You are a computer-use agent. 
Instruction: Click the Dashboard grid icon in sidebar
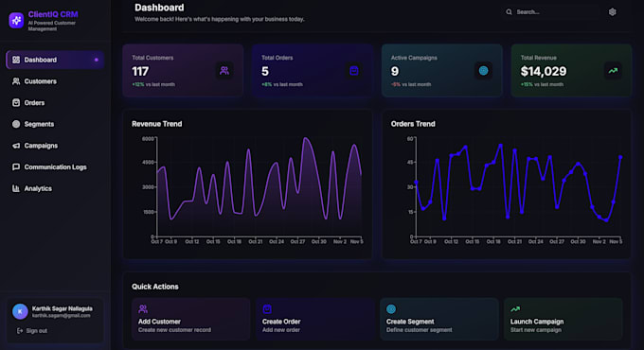[16, 60]
